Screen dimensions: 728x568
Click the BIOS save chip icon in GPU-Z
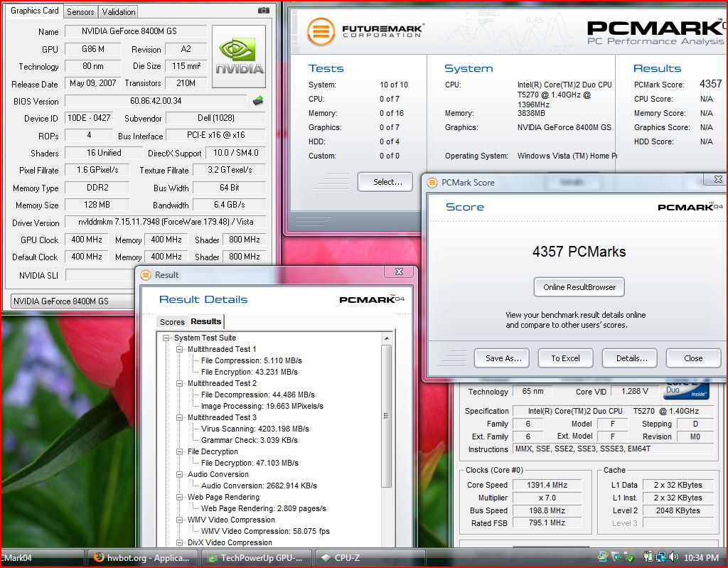[258, 101]
